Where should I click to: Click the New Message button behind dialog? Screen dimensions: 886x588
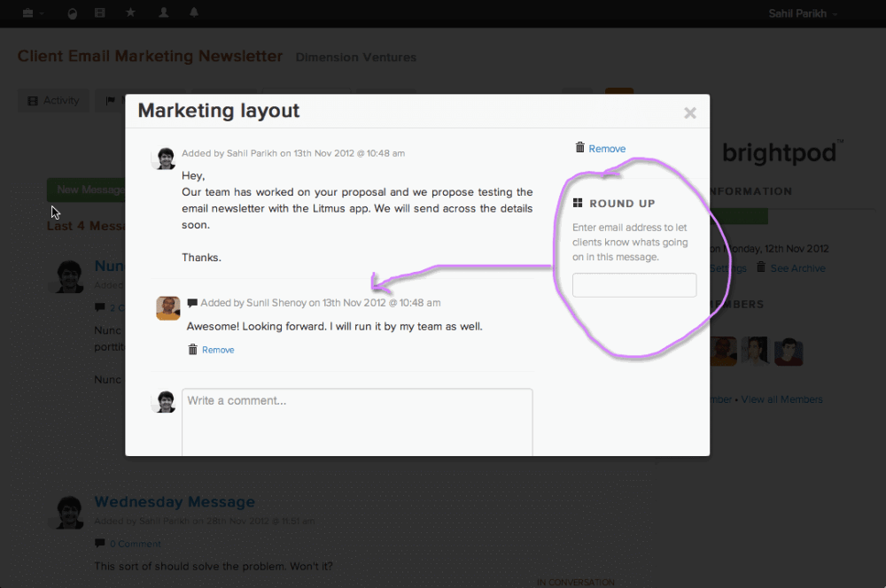pyautogui.click(x=86, y=190)
